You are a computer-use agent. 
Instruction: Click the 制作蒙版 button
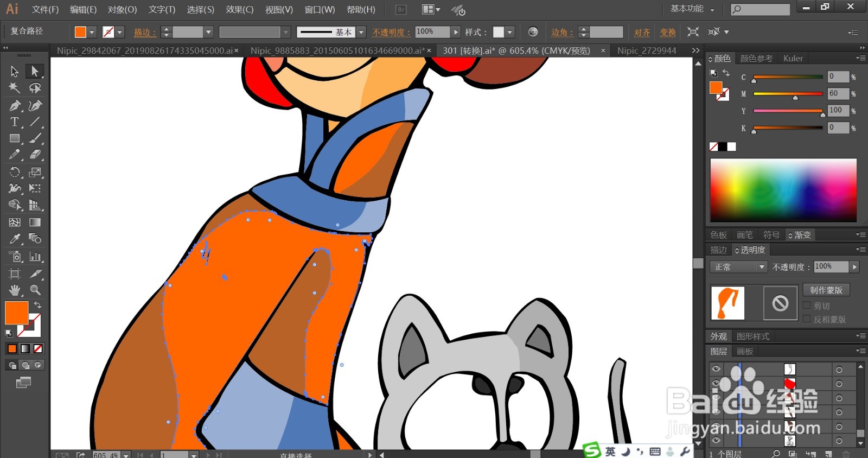click(x=826, y=290)
